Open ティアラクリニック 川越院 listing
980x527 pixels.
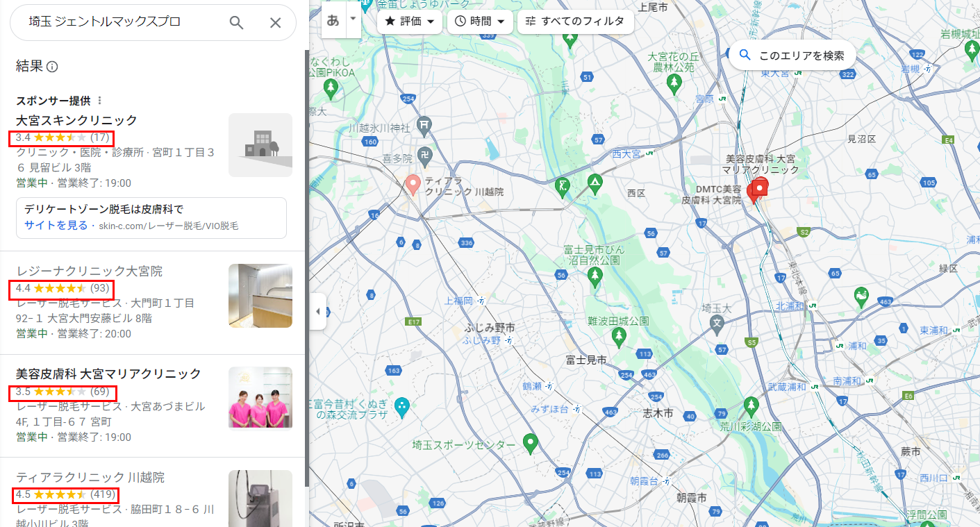click(90, 478)
